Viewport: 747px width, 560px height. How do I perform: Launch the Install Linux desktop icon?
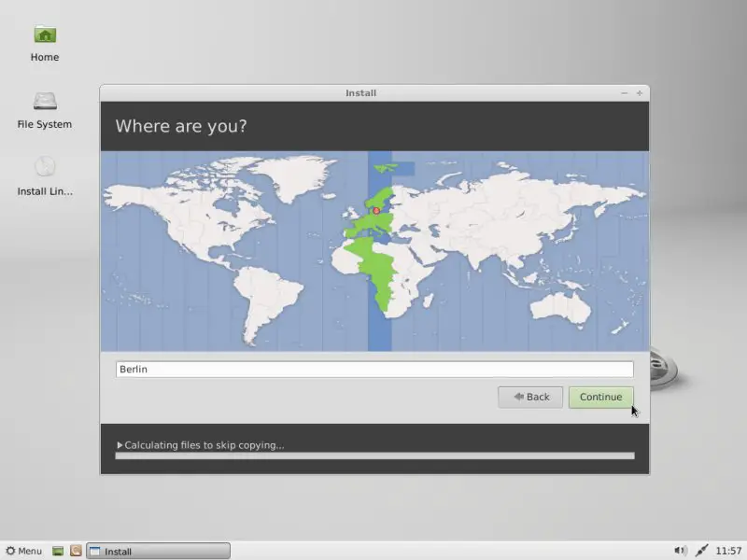[45, 176]
